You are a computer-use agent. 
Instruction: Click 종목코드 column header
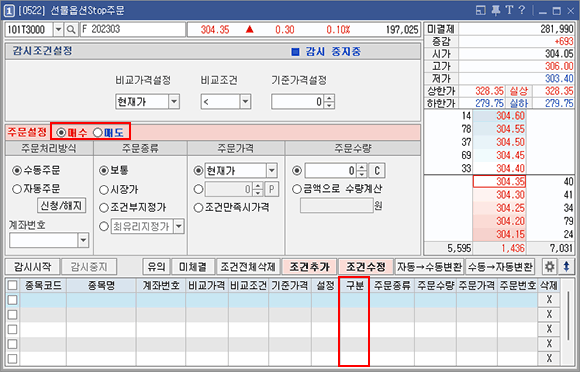tap(43, 285)
